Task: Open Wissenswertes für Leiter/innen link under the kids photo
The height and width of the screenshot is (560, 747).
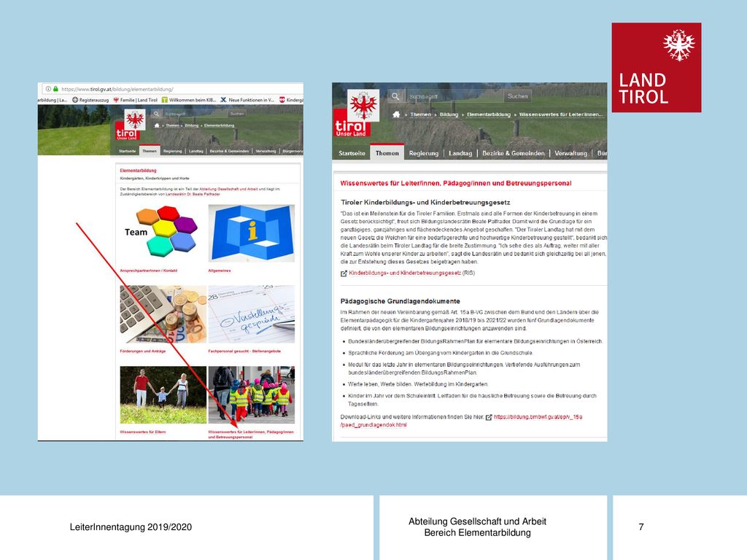Action: point(251,435)
